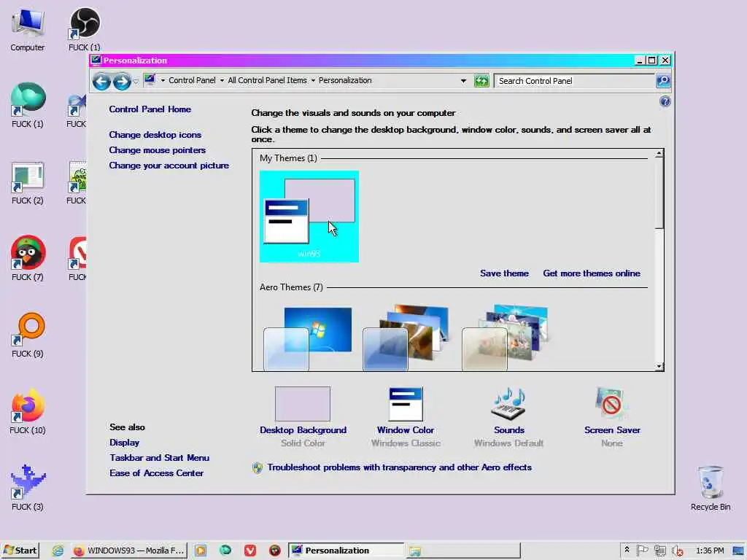747x560 pixels.
Task: Select the win93 theme thumbnail
Action: coord(309,216)
